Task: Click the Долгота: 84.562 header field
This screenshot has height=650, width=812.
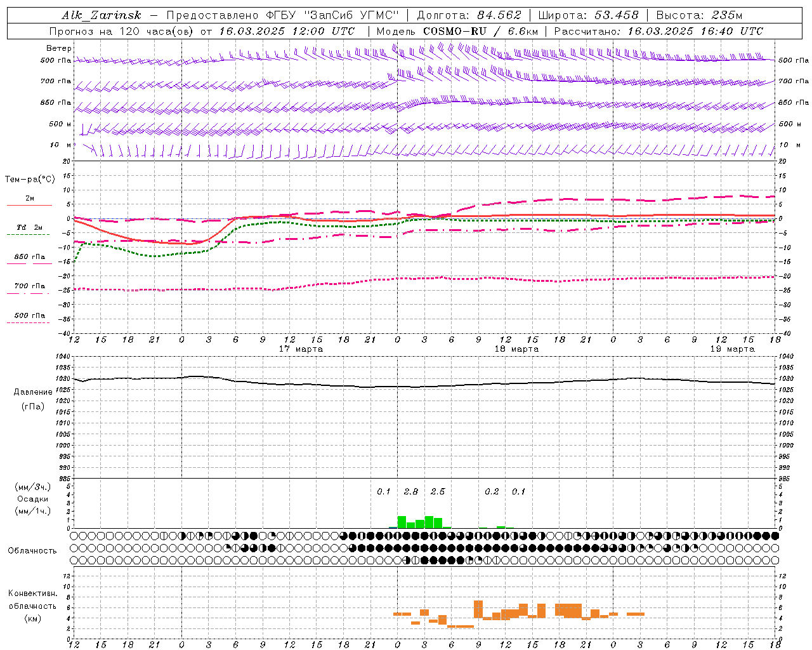Action: click(x=469, y=15)
